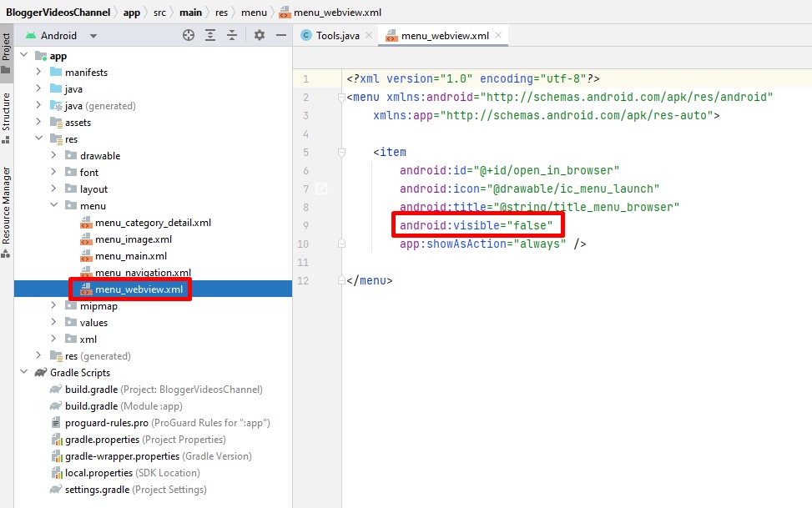Image resolution: width=812 pixels, height=508 pixels.
Task: Close the menu_webview.xml editor tab
Action: tap(498, 35)
